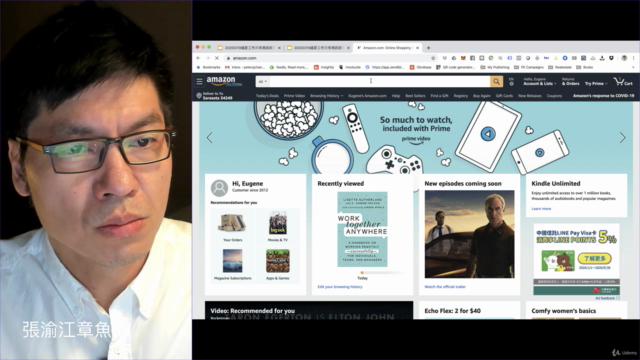Open the Amazon hamburger menu

[199, 81]
